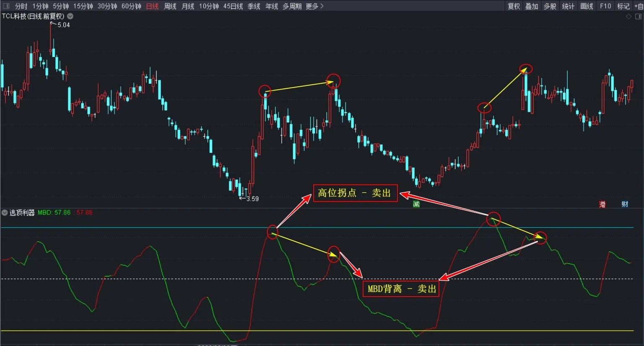The width and height of the screenshot is (644, 346).
Task: Select the 60分钟 period tab
Action: (131, 6)
